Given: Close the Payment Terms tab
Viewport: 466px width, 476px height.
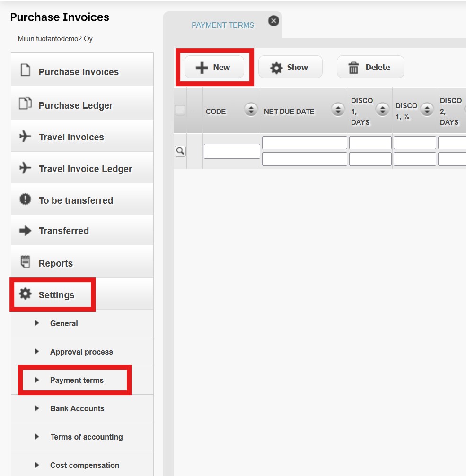Looking at the screenshot, I should click(x=273, y=21).
